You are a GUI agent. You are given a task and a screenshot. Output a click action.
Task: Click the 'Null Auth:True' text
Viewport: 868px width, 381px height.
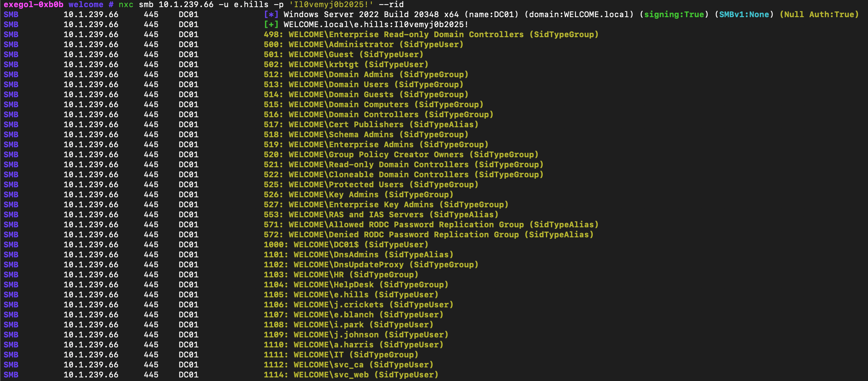(819, 15)
